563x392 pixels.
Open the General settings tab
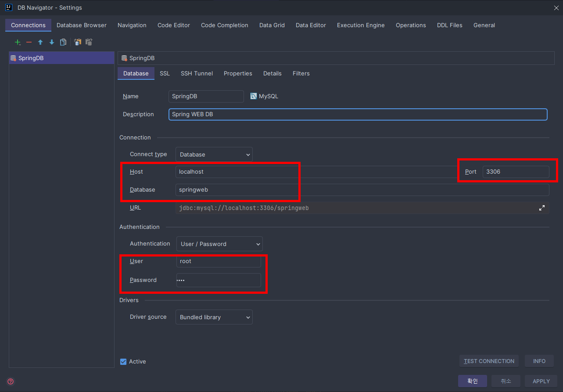click(484, 25)
